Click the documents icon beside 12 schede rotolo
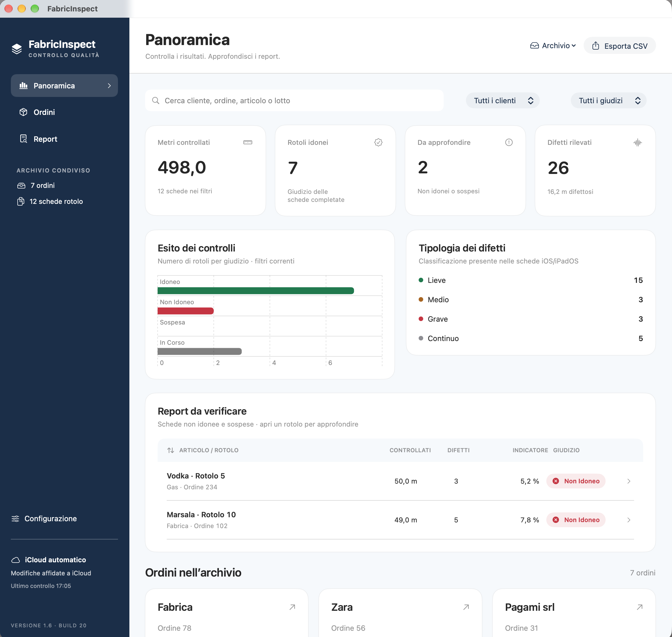The height and width of the screenshot is (637, 672). pos(21,201)
